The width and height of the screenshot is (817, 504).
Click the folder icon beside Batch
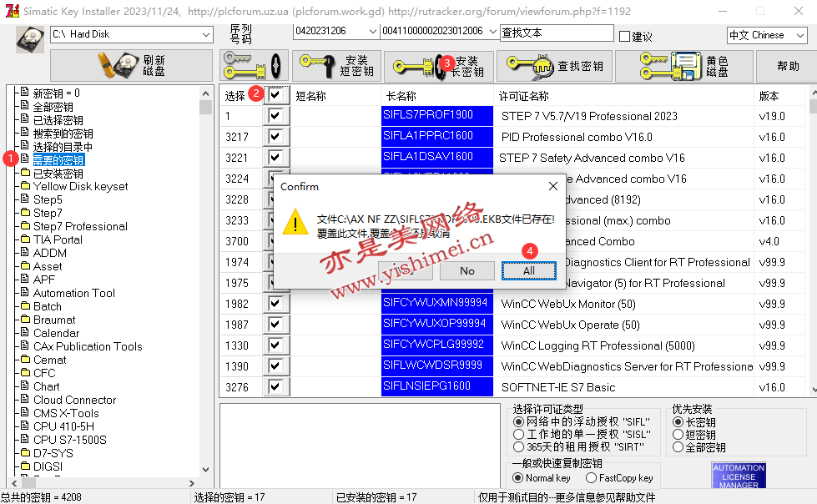25,306
